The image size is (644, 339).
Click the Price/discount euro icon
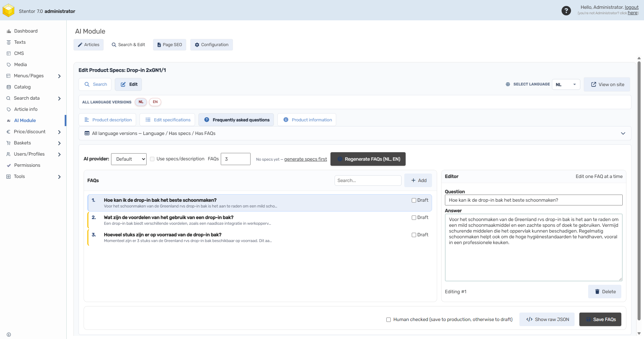point(8,132)
